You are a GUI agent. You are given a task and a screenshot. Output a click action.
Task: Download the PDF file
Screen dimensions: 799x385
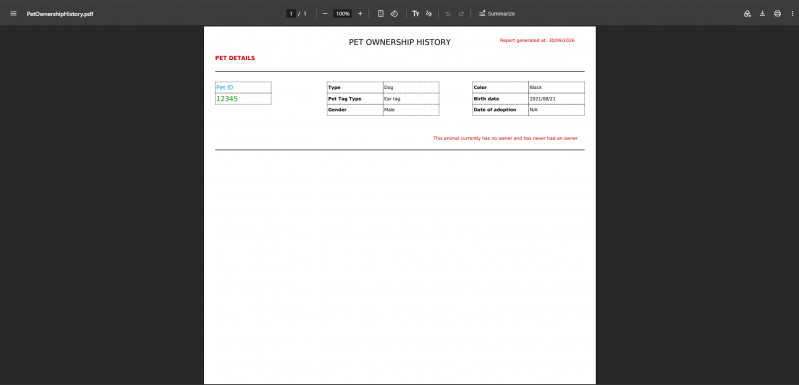click(x=762, y=14)
